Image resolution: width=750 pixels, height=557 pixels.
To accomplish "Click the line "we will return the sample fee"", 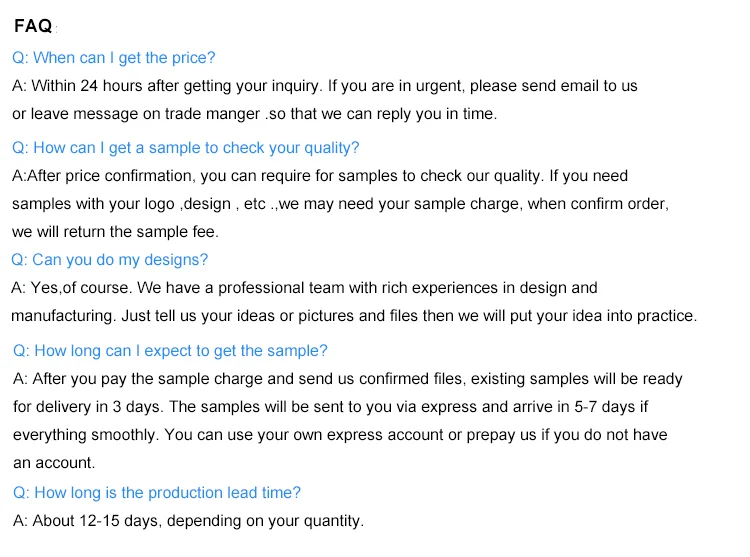I will (115, 231).
